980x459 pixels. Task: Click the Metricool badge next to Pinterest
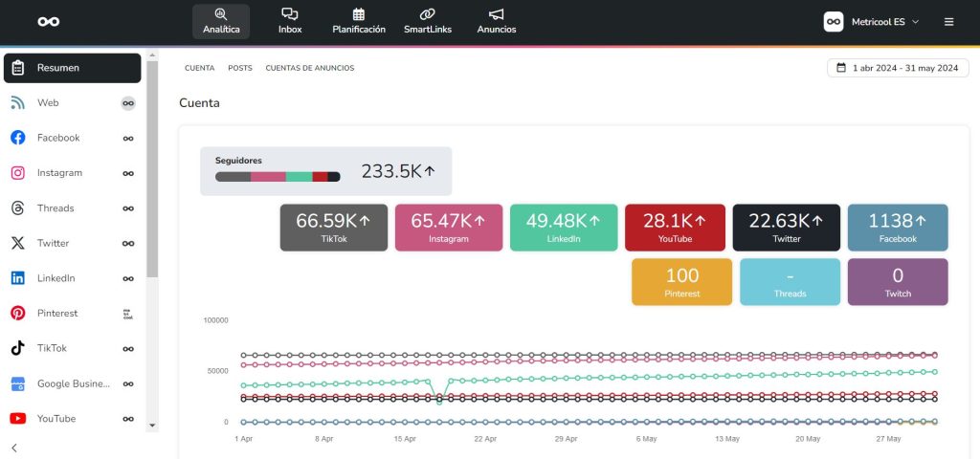128,314
